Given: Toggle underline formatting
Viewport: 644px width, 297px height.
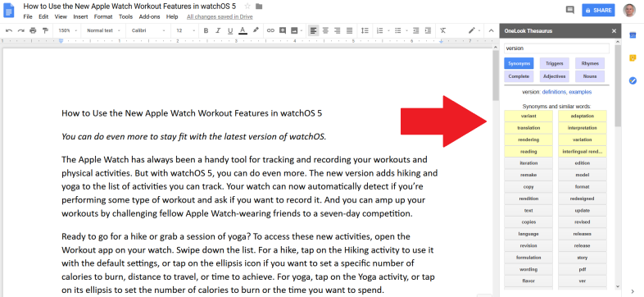Looking at the screenshot, I should (230, 30).
